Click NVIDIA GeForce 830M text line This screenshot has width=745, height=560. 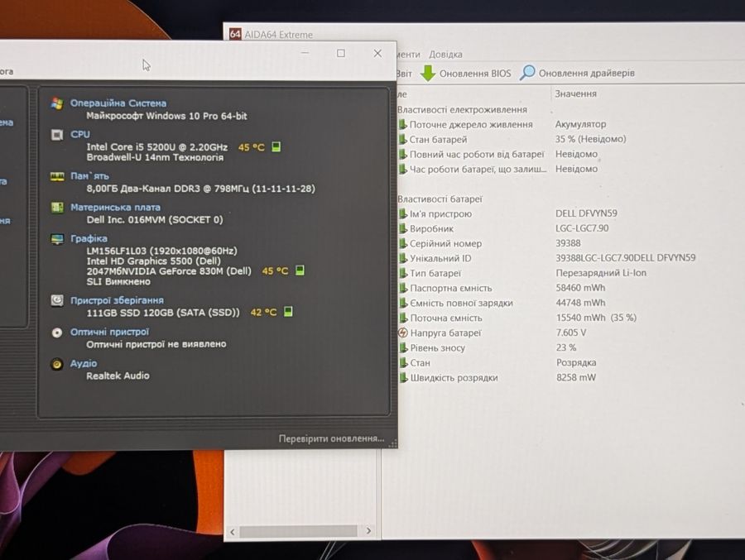coord(169,271)
